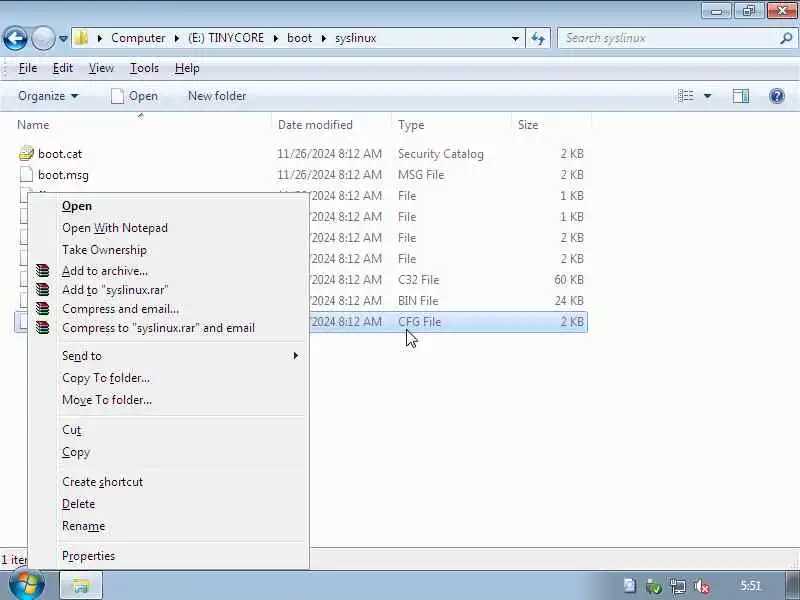This screenshot has width=800, height=600.
Task: Click the C32 File type cell
Action: [418, 280]
